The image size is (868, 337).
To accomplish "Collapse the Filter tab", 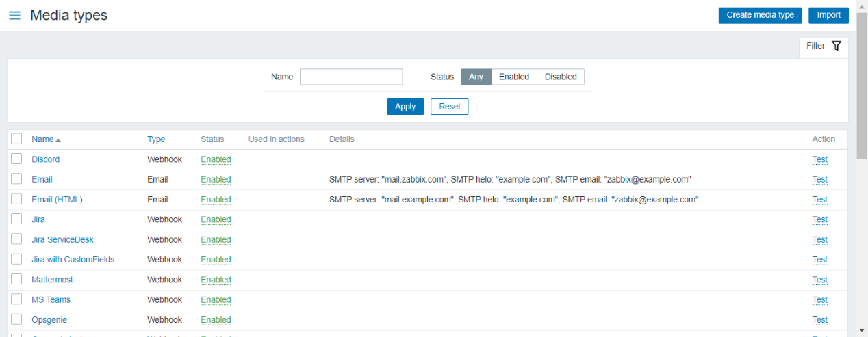I will (824, 46).
